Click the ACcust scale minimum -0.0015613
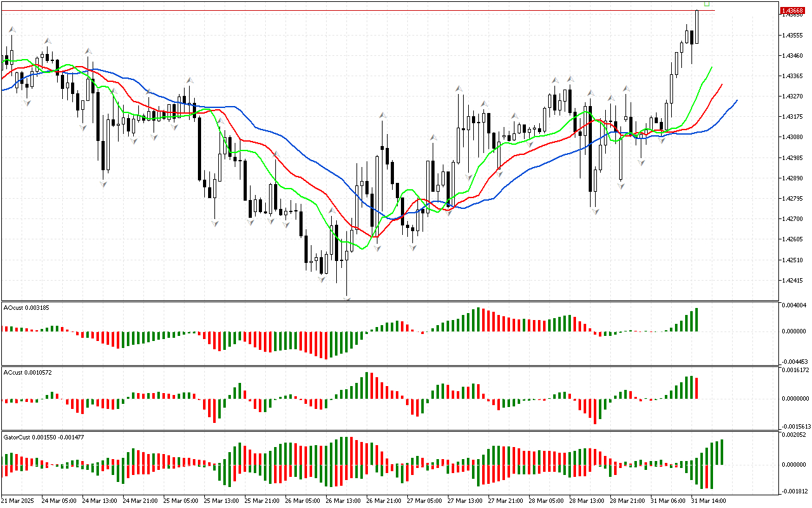The height and width of the screenshot is (508, 812). click(796, 427)
